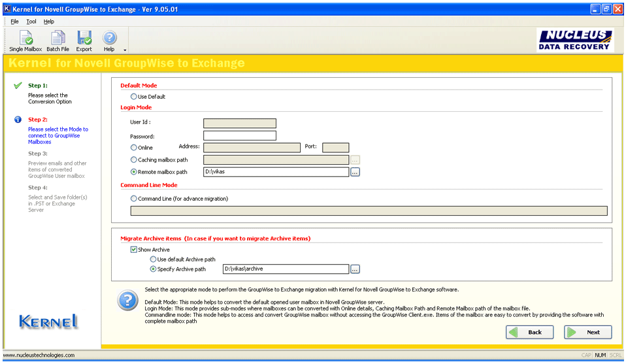Click the Caching mailbox path field

(x=276, y=159)
